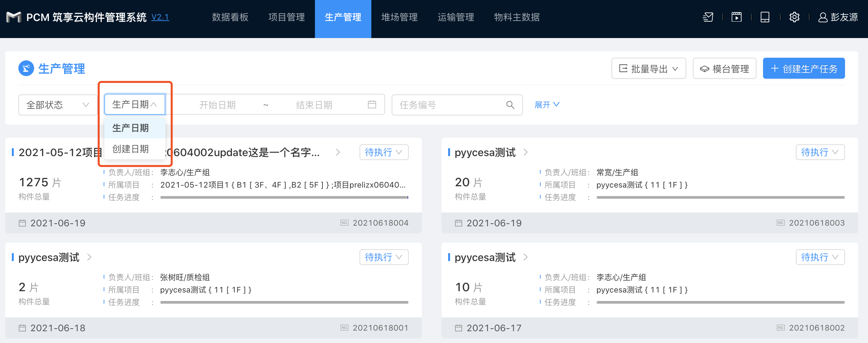
Task: Open user name 彭友源 in header
Action: point(844,17)
